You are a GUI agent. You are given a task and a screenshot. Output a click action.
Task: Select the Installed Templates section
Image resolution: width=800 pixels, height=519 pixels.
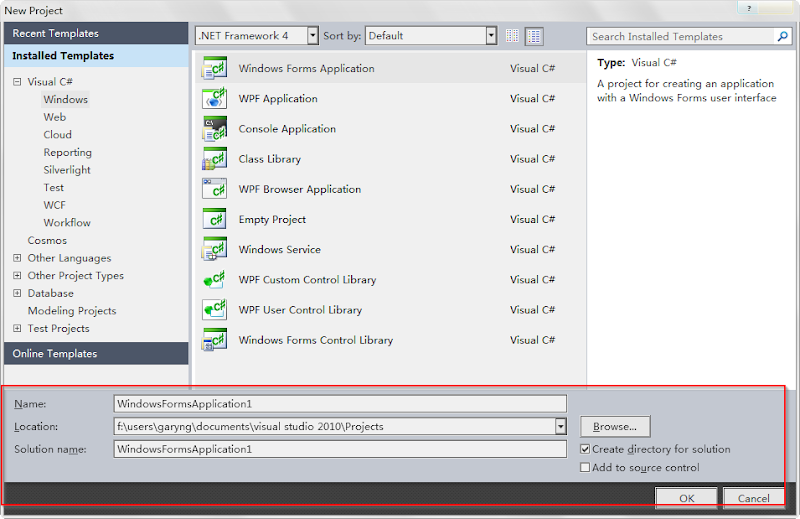pos(96,56)
